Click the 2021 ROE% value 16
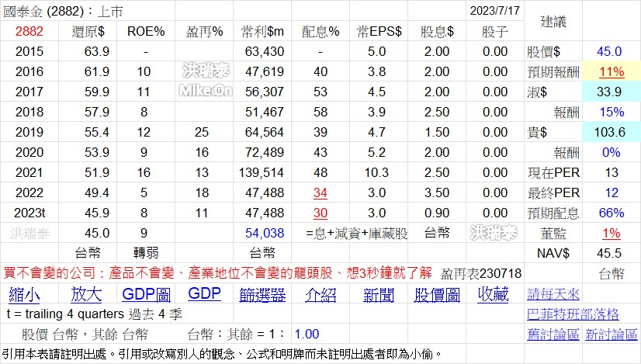 point(144,172)
